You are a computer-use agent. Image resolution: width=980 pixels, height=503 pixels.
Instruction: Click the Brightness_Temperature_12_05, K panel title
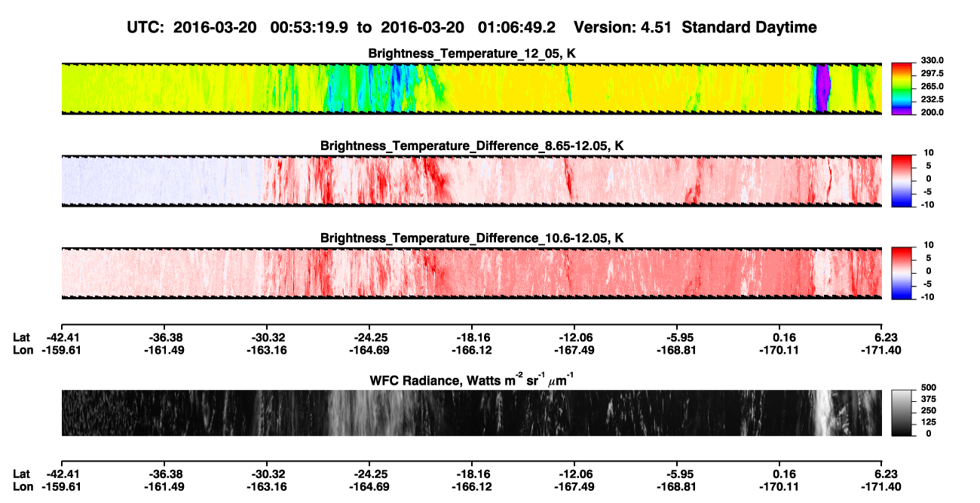pos(471,54)
